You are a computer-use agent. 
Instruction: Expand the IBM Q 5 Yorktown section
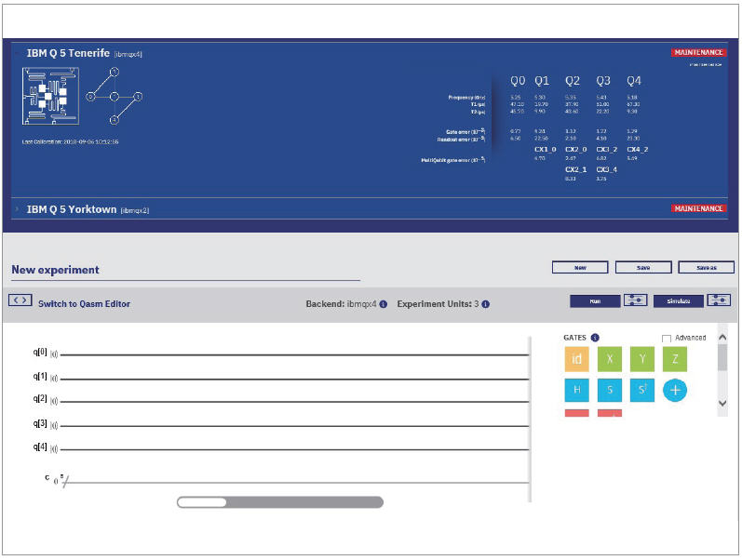(x=18, y=209)
